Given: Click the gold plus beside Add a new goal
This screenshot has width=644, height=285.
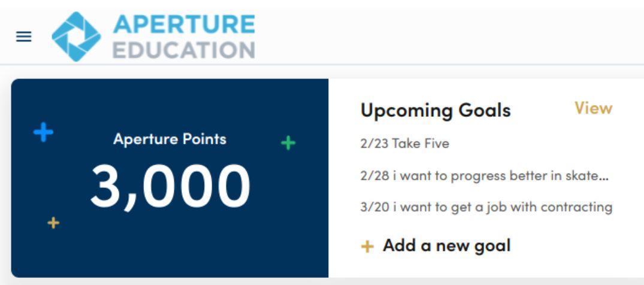Looking at the screenshot, I should pos(367,246).
